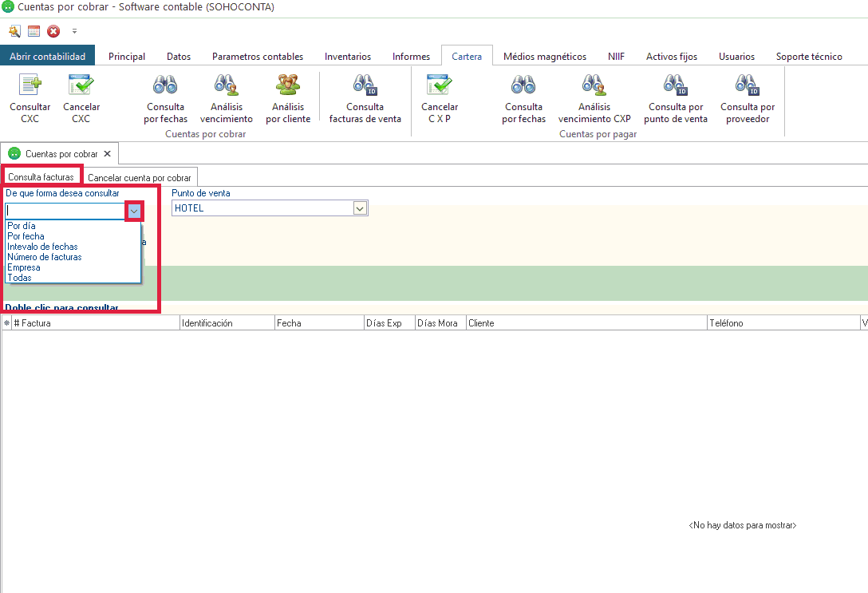Sort by the Días Mora column header
The image size is (868, 593).
pos(438,323)
